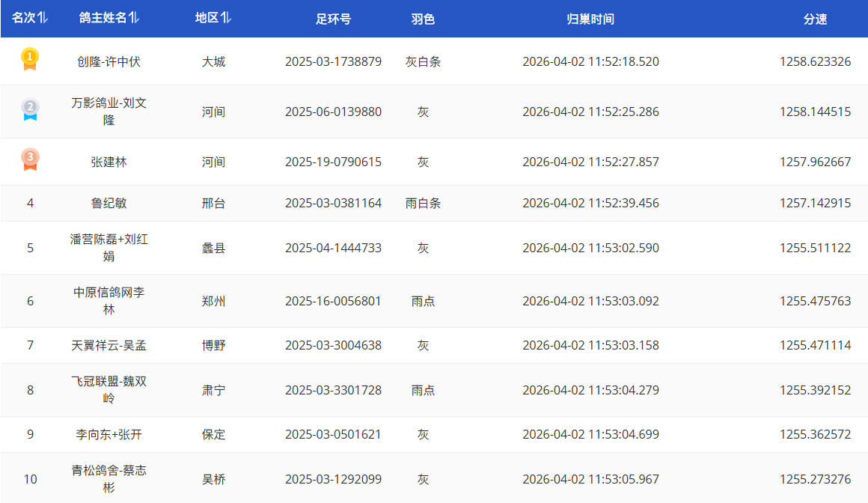Click ring number 2025-03-0381164

(x=333, y=203)
